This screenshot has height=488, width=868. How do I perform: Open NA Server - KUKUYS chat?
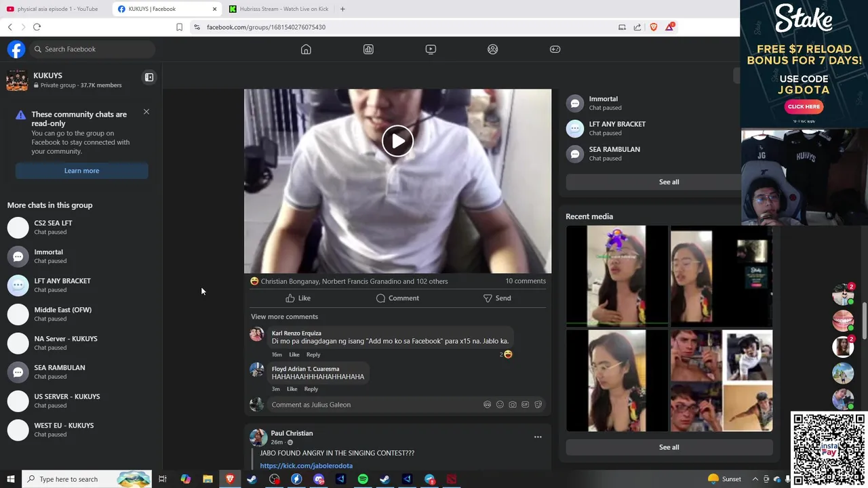tap(81, 343)
